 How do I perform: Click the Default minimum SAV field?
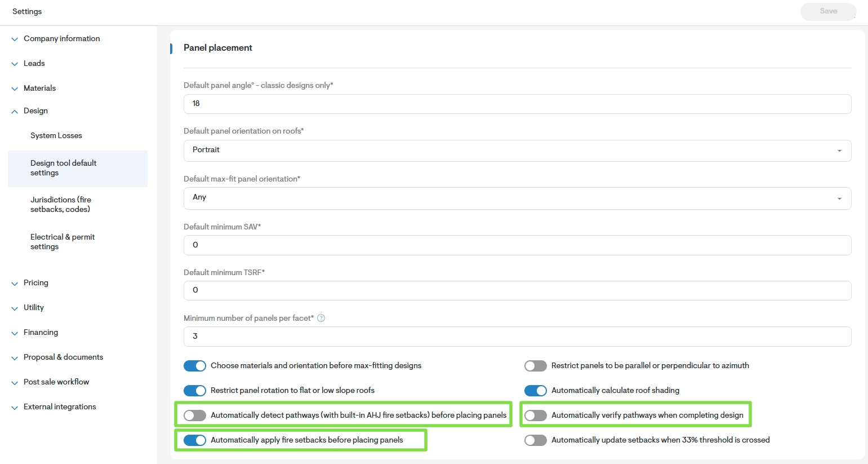(x=517, y=245)
